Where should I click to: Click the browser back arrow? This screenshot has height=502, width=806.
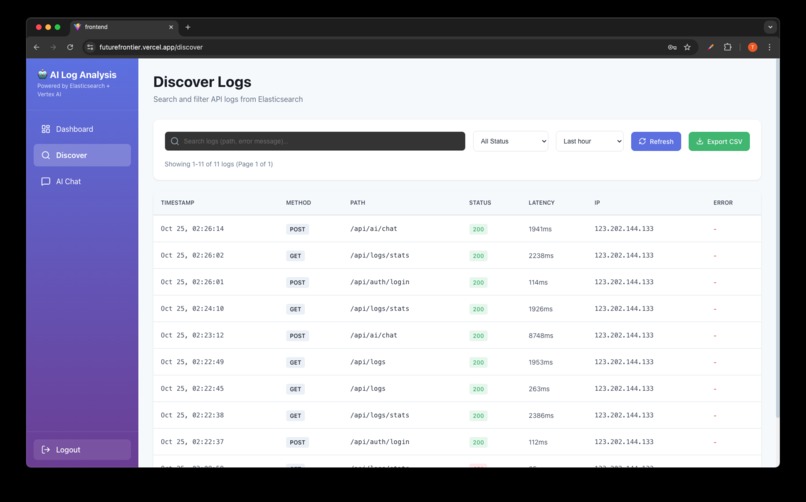[36, 47]
